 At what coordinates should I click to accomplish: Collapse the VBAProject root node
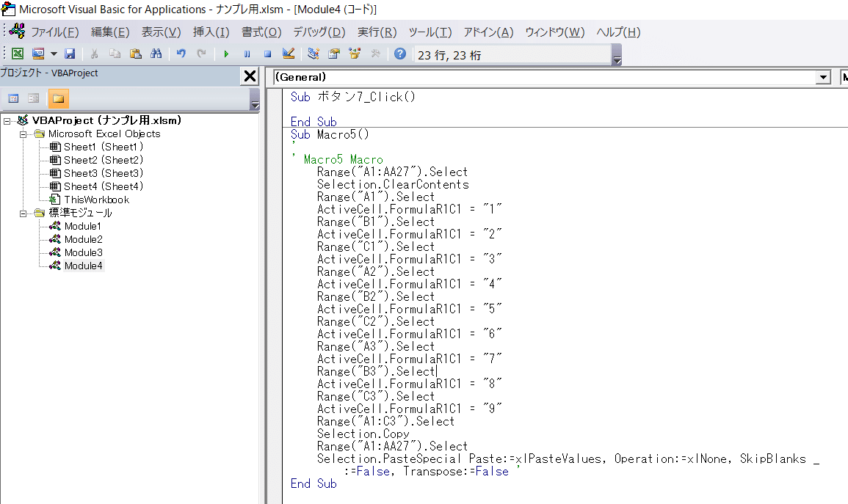click(7, 121)
